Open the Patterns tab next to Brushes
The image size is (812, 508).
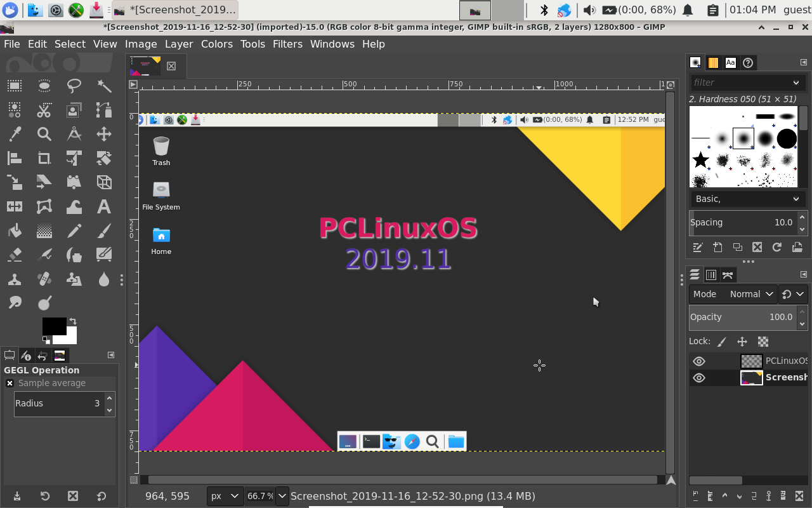coord(713,62)
